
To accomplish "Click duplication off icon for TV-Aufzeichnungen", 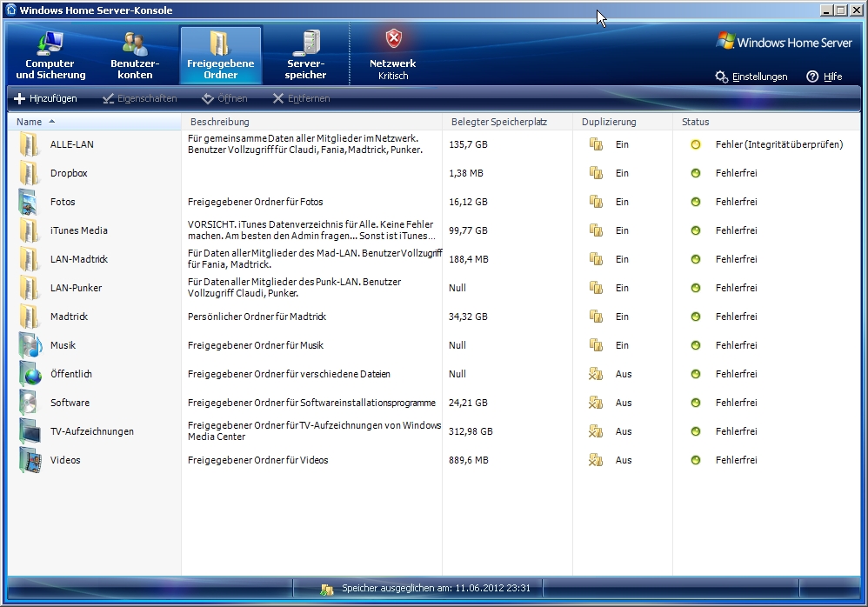I will click(x=596, y=431).
